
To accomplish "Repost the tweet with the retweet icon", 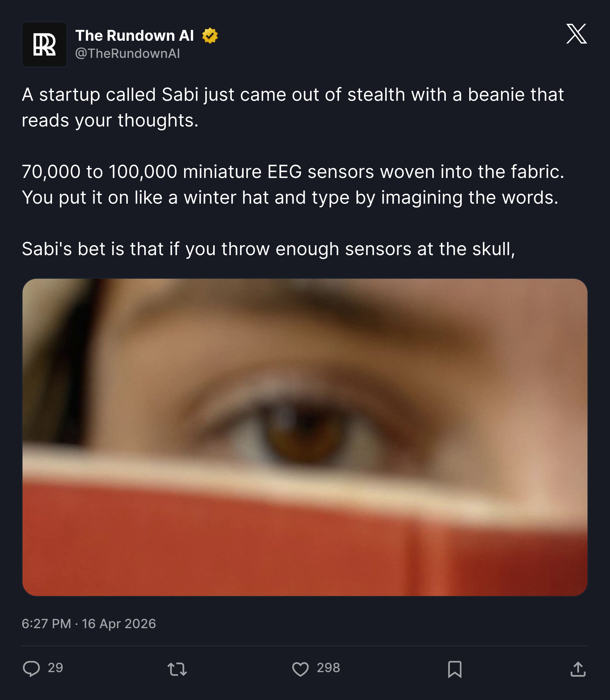I will pyautogui.click(x=177, y=669).
